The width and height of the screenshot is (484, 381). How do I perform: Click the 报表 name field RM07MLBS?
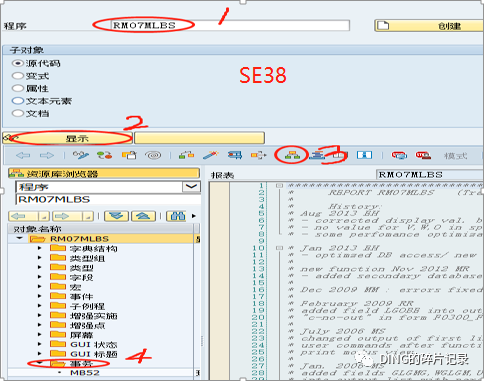[x=430, y=175]
